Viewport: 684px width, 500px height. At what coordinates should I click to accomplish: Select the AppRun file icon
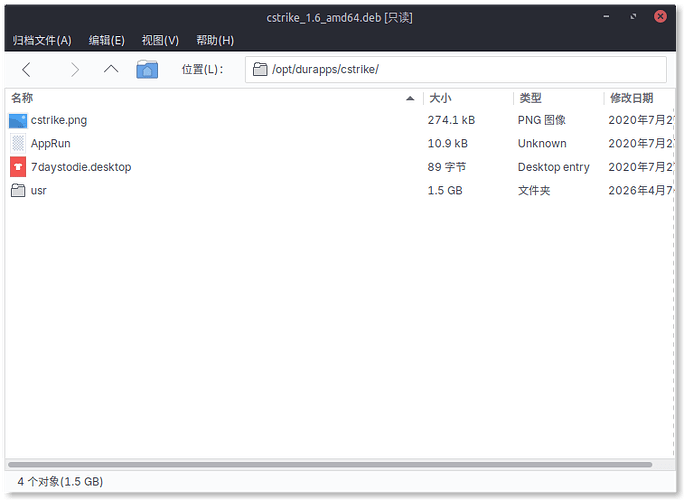[x=18, y=144]
